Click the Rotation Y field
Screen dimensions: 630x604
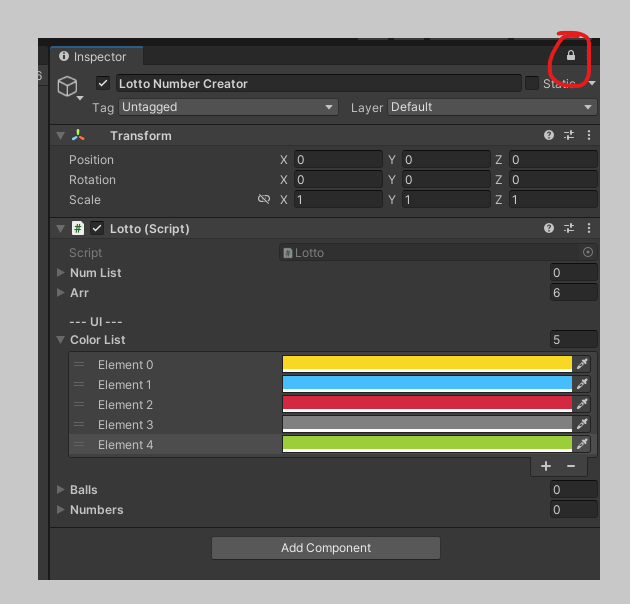click(446, 180)
